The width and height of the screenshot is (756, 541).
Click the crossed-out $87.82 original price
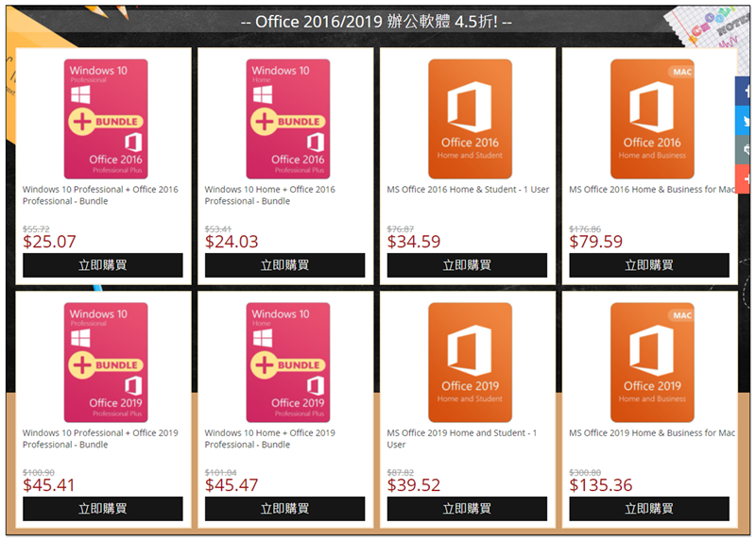401,473
